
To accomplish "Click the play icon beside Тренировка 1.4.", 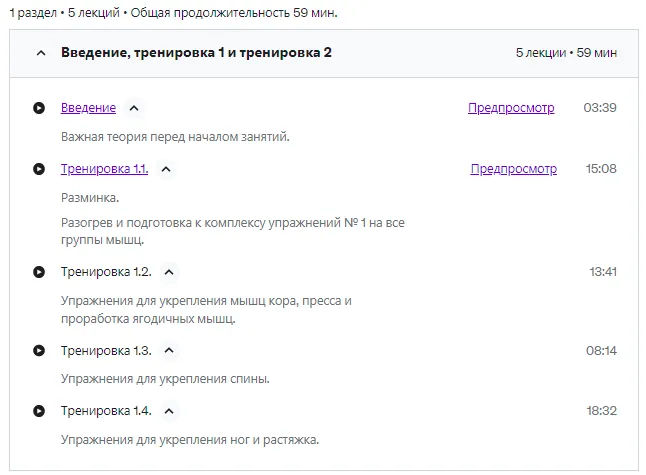I will click(39, 410).
